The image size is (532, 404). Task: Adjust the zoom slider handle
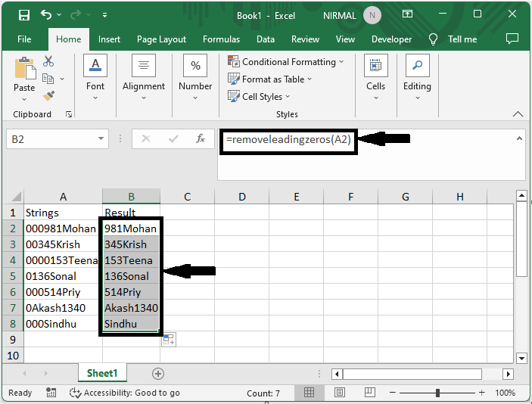click(x=437, y=393)
